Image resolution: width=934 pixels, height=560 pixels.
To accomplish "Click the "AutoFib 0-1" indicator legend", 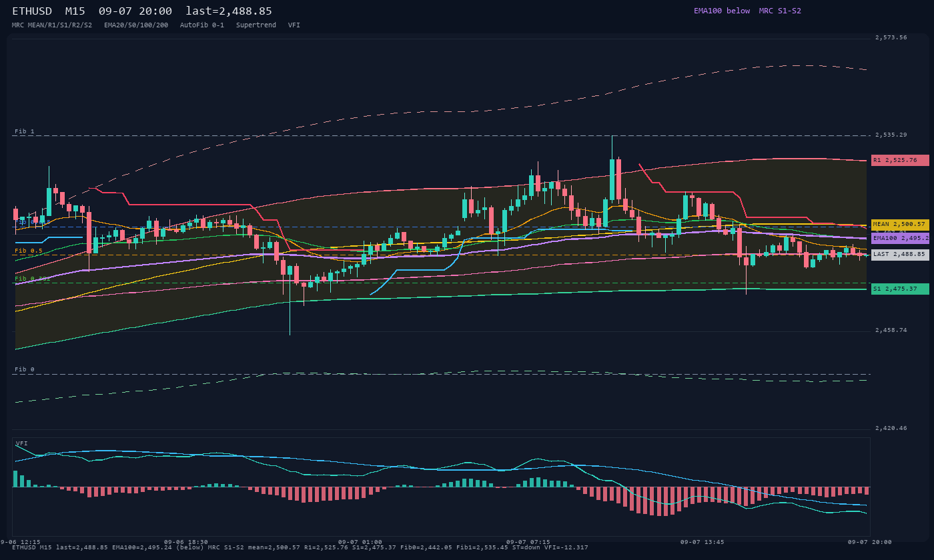I will coord(202,25).
